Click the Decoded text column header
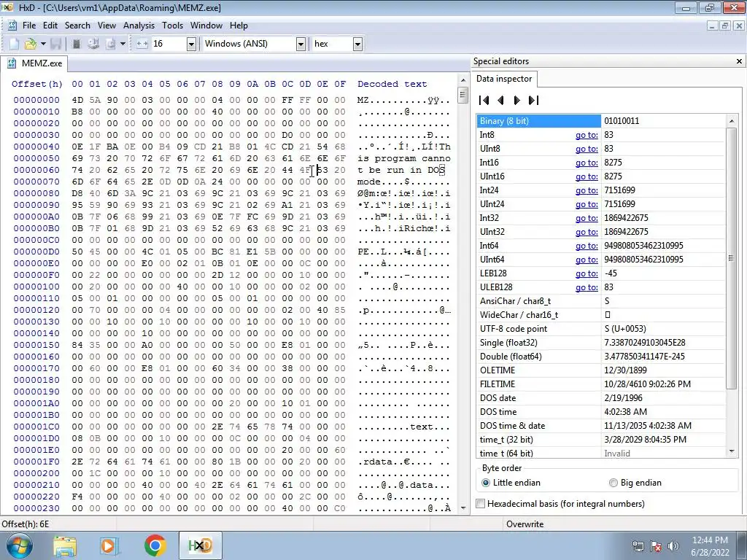The width and height of the screenshot is (747, 560). pyautogui.click(x=392, y=84)
